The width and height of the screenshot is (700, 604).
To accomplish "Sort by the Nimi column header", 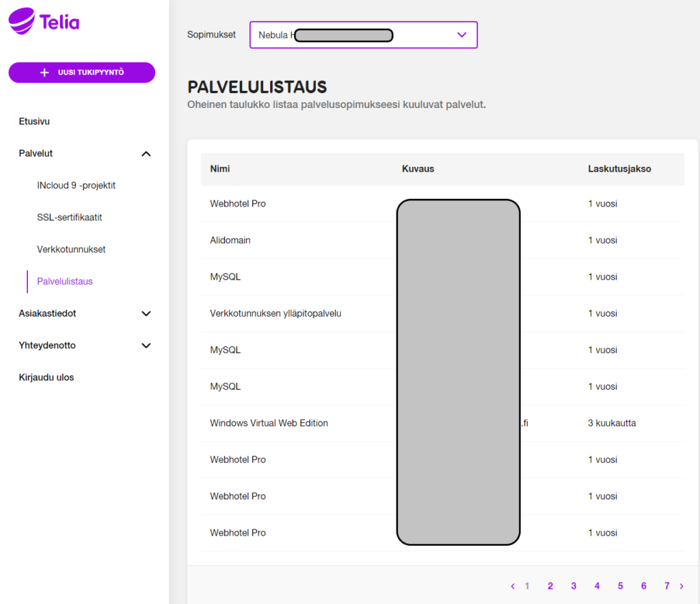I will pyautogui.click(x=220, y=169).
